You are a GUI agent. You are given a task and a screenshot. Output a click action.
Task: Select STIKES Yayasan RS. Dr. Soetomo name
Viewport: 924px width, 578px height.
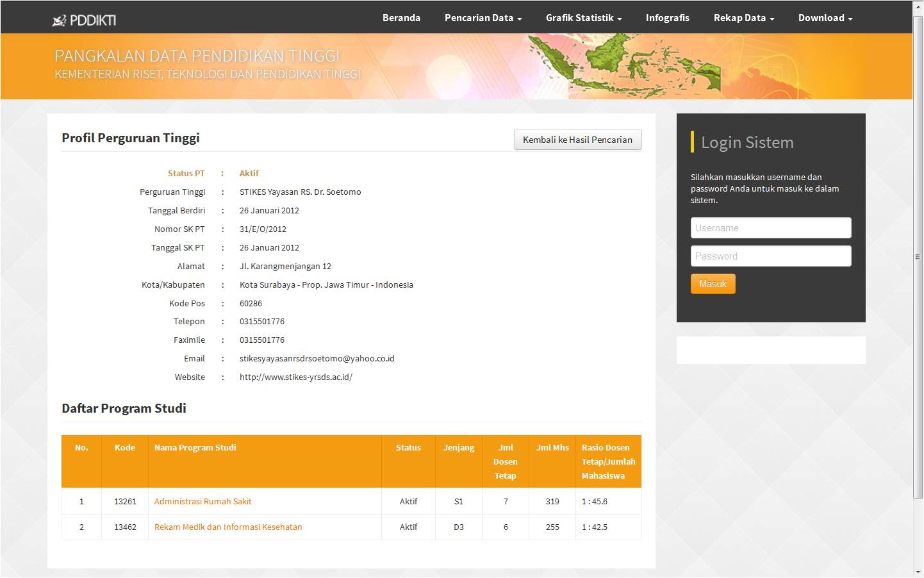(301, 192)
